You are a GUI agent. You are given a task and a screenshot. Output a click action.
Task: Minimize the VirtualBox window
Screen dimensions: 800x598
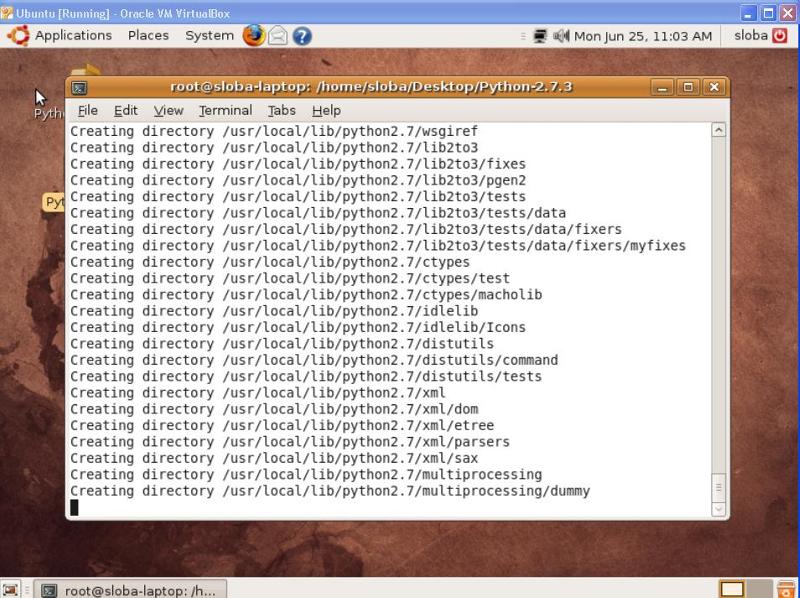click(x=748, y=13)
